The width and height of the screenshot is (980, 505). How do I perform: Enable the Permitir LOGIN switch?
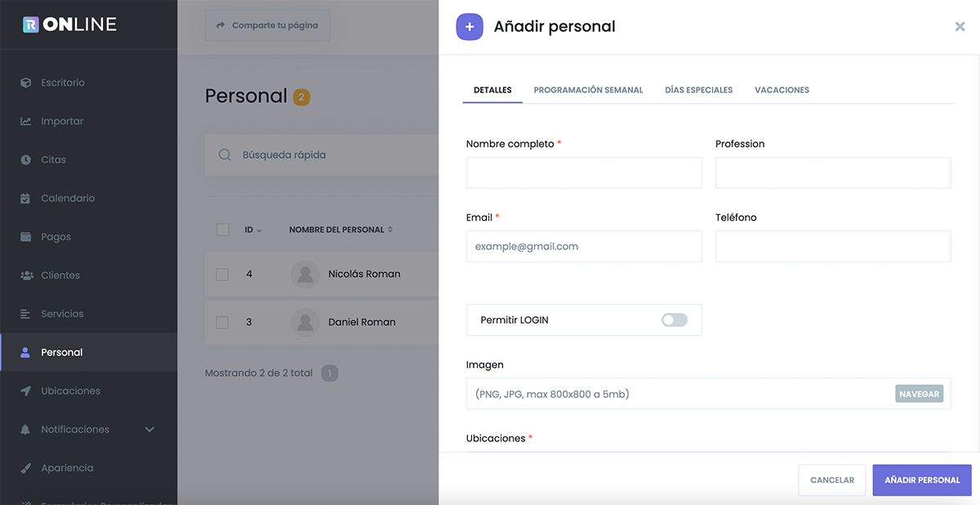675,320
